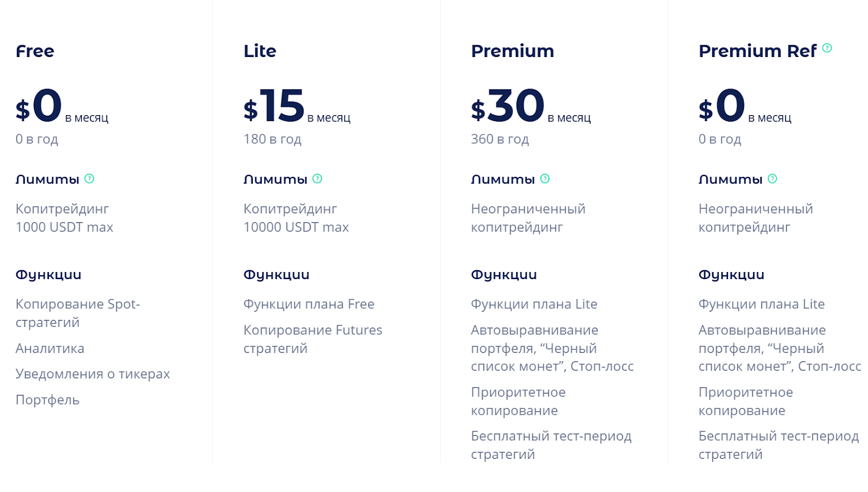Click '180 в год' yearly price text
Image resolution: width=868 pixels, height=492 pixels.
[x=272, y=139]
